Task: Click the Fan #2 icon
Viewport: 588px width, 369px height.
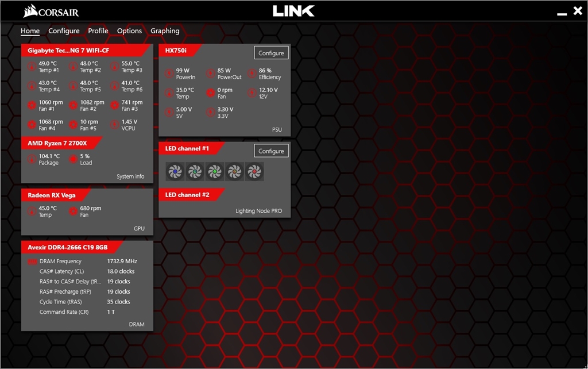Action: click(73, 106)
